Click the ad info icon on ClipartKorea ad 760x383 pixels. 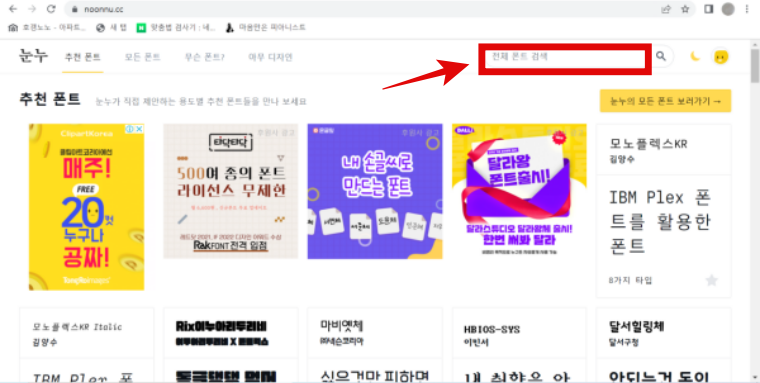click(x=130, y=129)
